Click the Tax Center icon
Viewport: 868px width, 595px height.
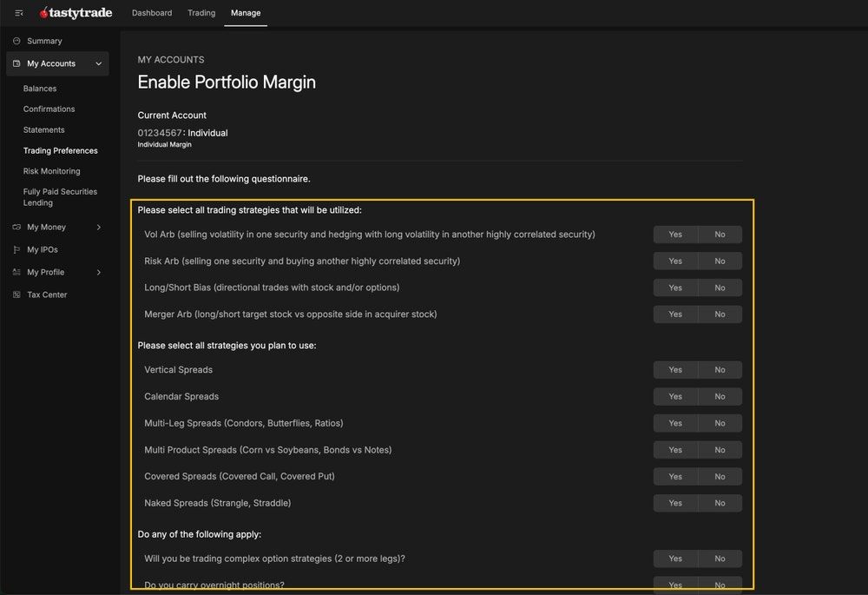[x=16, y=294]
